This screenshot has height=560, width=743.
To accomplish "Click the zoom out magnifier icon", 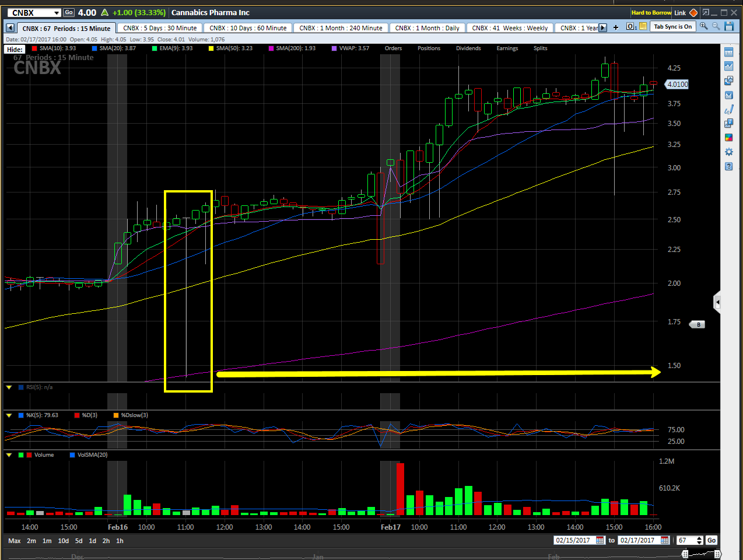I will 716,26.
